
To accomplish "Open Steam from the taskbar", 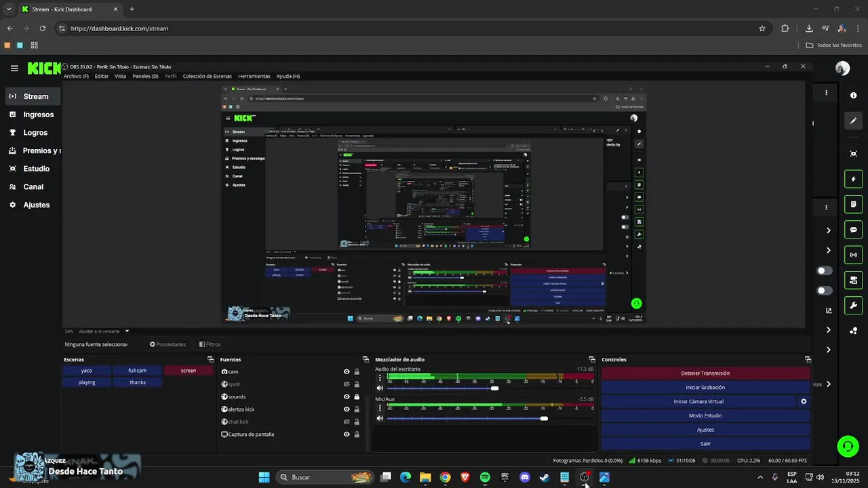I will [544, 477].
